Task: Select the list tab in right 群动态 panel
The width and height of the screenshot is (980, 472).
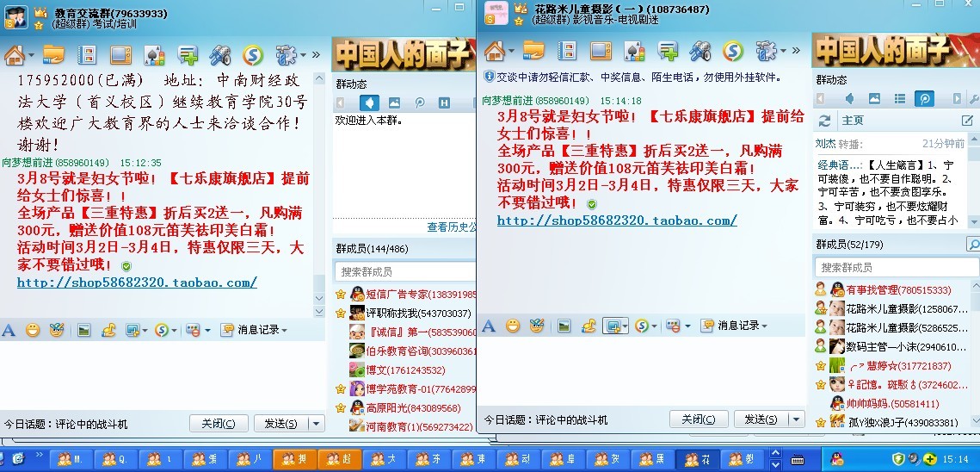Action: (x=898, y=99)
